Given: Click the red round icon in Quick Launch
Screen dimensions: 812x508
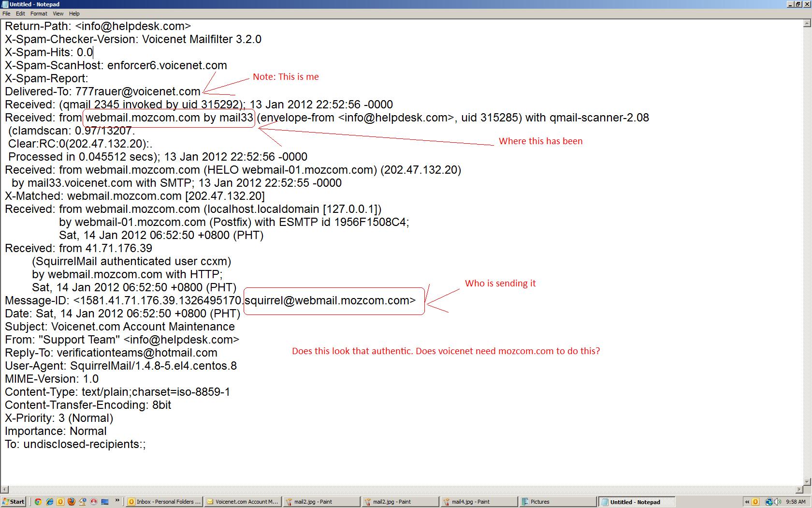Looking at the screenshot, I should click(x=94, y=502).
